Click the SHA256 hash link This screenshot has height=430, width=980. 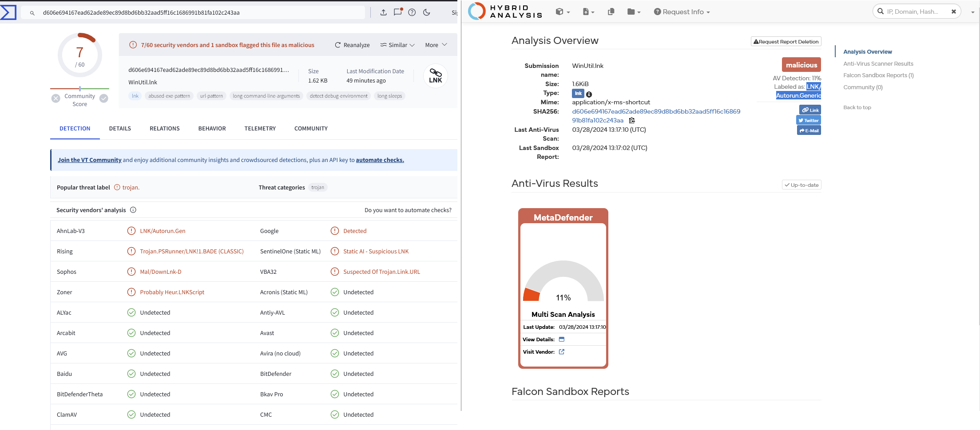[x=656, y=116]
